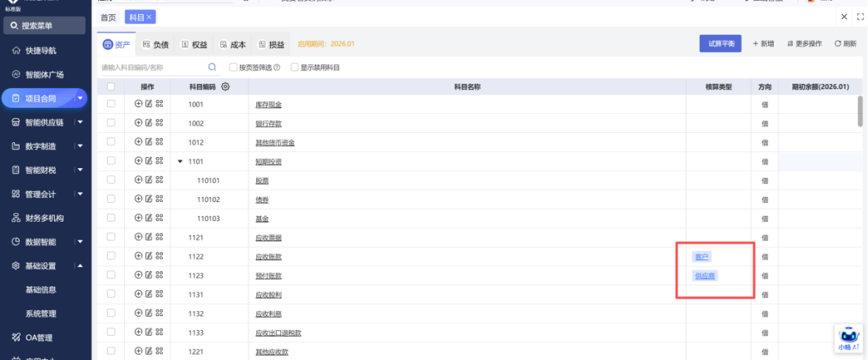
Task: Select the checkbox for row 1122
Action: click(112, 255)
